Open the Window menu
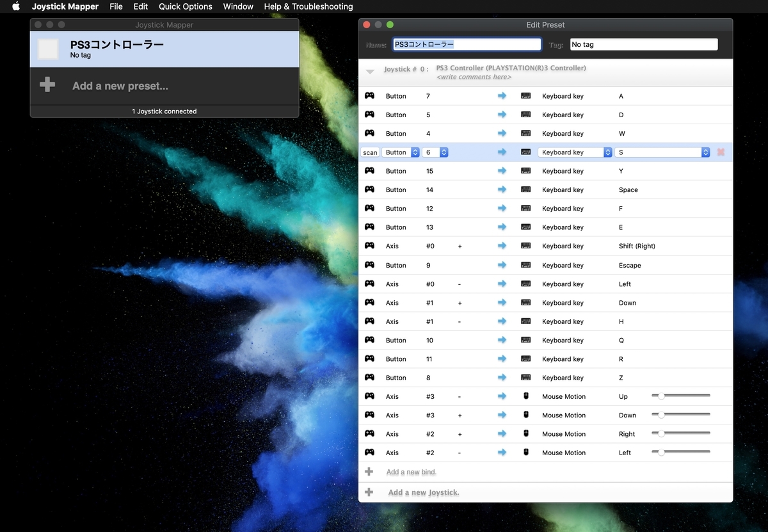 (238, 6)
